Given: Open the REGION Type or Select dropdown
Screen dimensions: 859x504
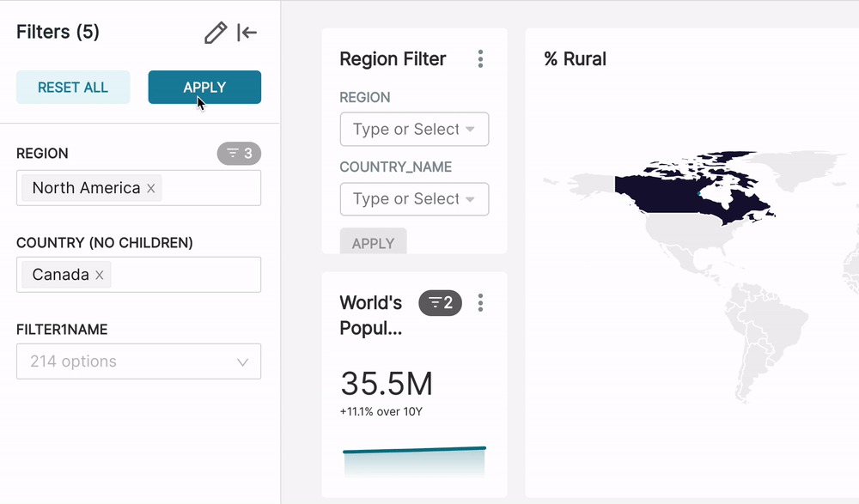Looking at the screenshot, I should tap(414, 130).
